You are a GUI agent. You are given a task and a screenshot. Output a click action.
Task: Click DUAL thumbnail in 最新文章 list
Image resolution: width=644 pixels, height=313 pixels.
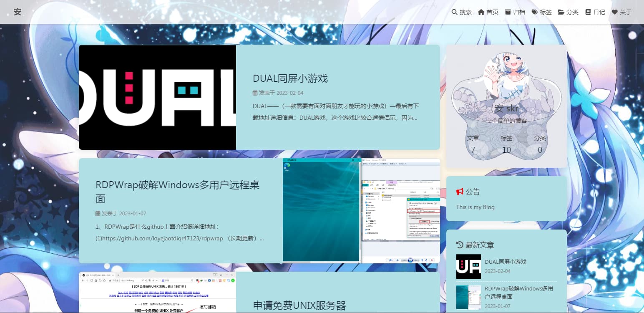(468, 266)
